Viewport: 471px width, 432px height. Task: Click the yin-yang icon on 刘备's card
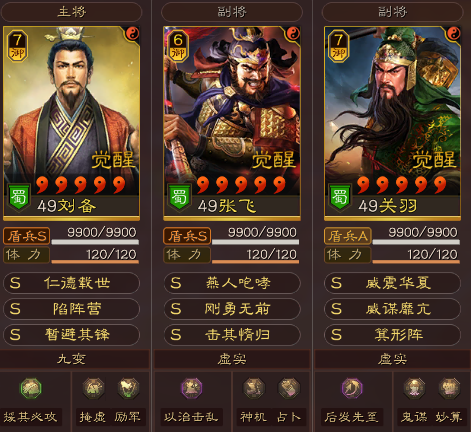[132, 33]
